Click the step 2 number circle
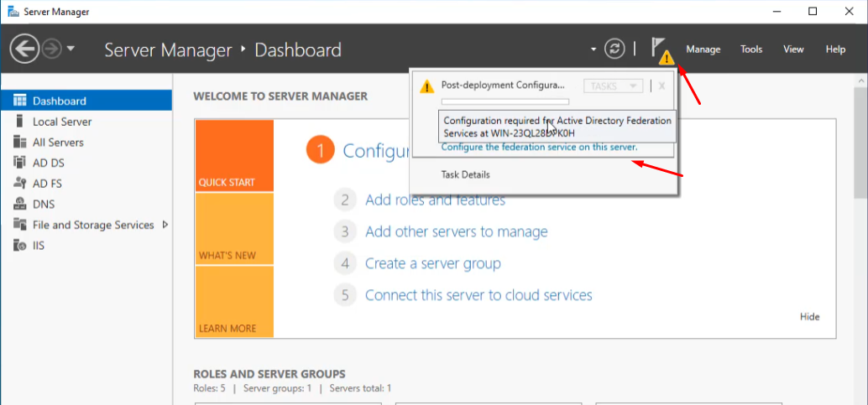This screenshot has height=405, width=868. click(x=345, y=200)
